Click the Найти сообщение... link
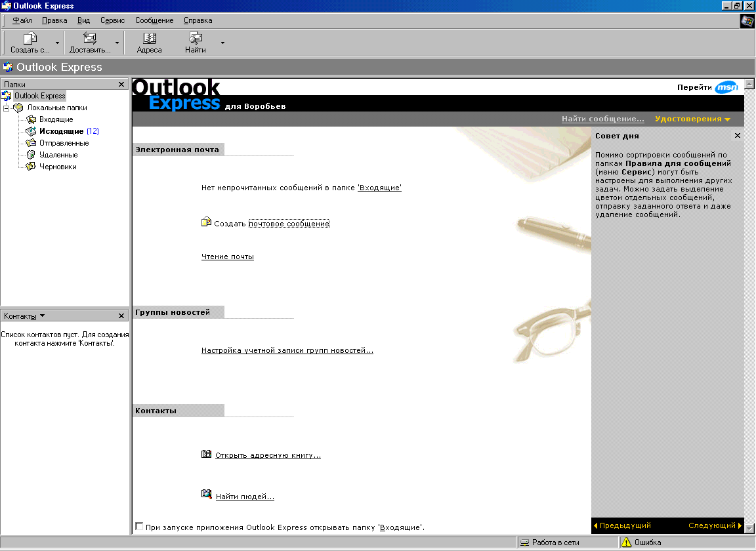The image size is (756, 551). coord(602,119)
